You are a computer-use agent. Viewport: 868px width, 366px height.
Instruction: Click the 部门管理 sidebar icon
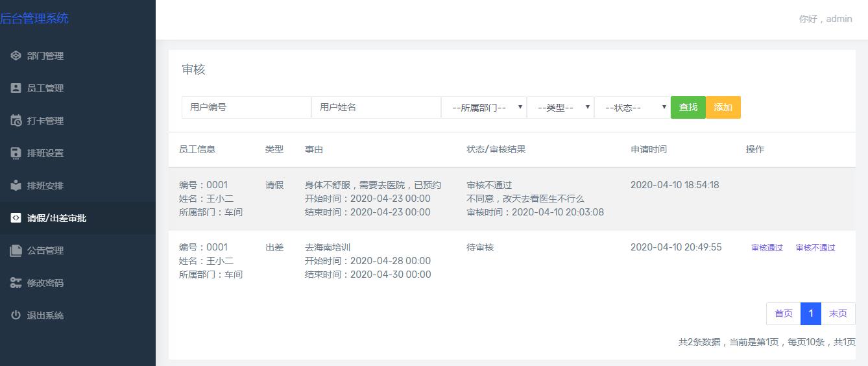16,56
